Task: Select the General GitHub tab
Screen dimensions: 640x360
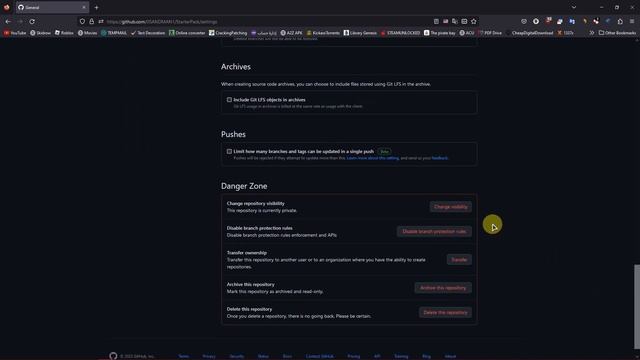Action: pos(52,7)
